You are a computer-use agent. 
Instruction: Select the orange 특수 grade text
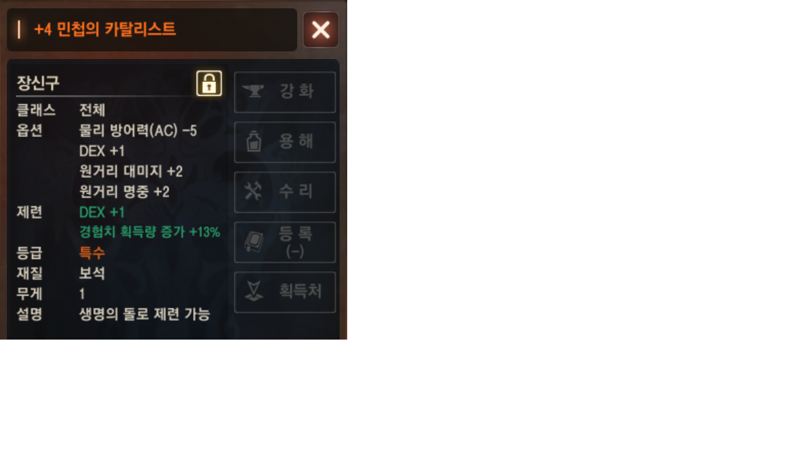92,253
